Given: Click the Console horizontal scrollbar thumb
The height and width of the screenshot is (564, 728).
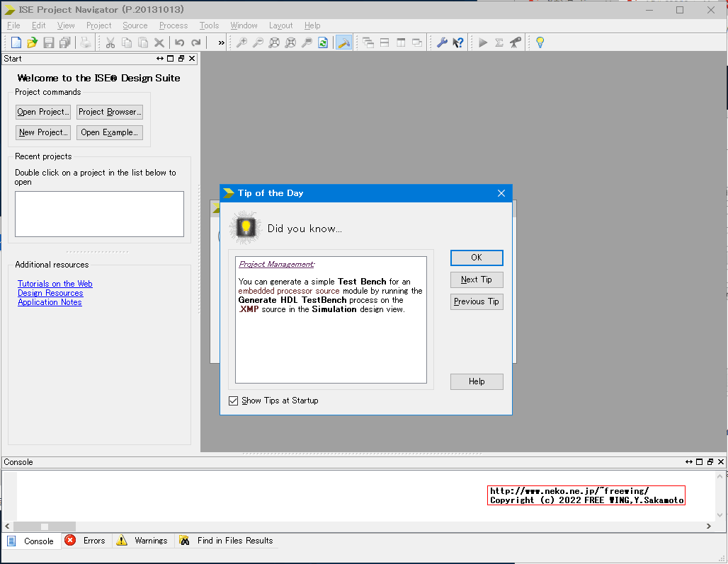Looking at the screenshot, I should [44, 526].
